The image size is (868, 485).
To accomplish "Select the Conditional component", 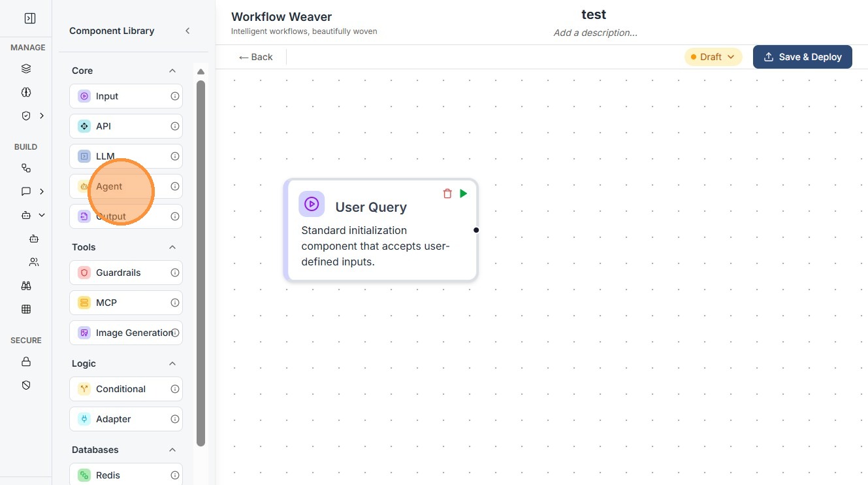I will point(121,389).
